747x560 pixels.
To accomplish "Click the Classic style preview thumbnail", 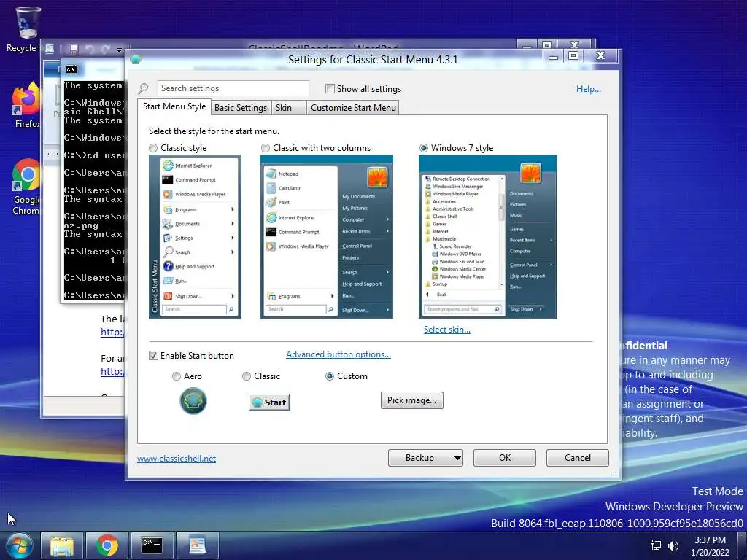I will click(195, 237).
